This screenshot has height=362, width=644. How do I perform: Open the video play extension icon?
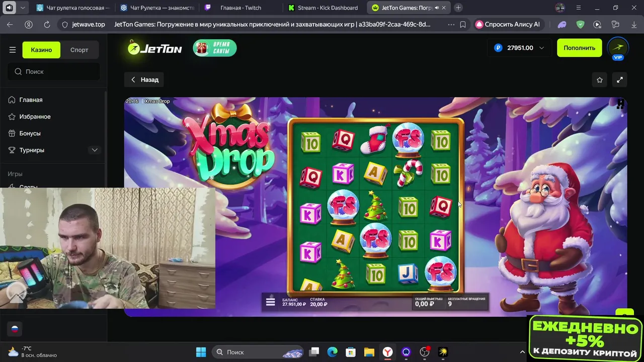click(x=597, y=24)
